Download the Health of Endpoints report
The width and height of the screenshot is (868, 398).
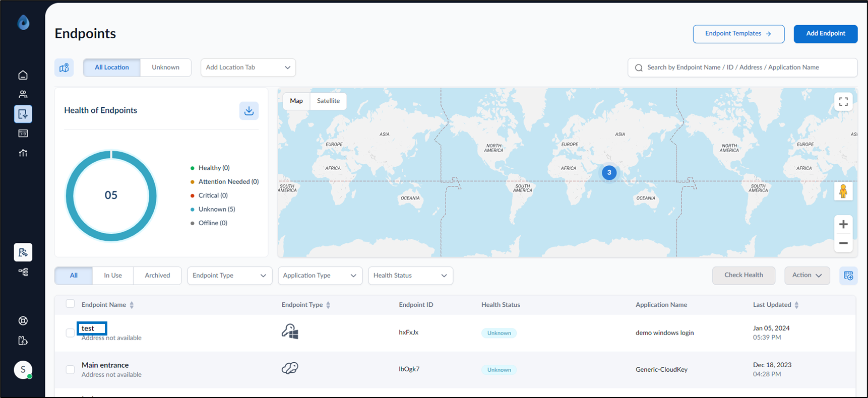[x=249, y=111]
